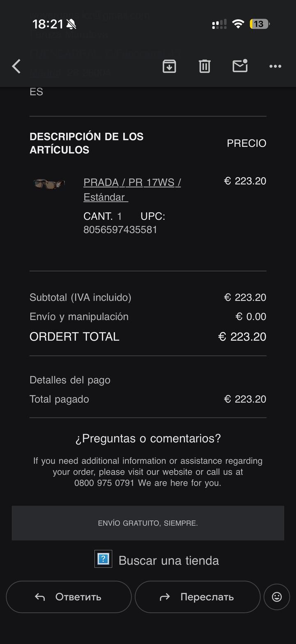Tap the Переслать forward button
Screen dimensions: 296x644
(x=197, y=597)
